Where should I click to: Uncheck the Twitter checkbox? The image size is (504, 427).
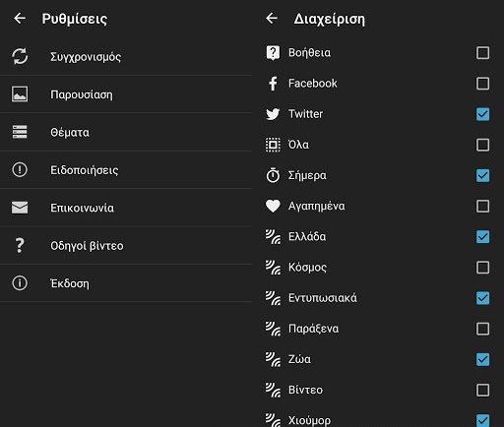[482, 114]
